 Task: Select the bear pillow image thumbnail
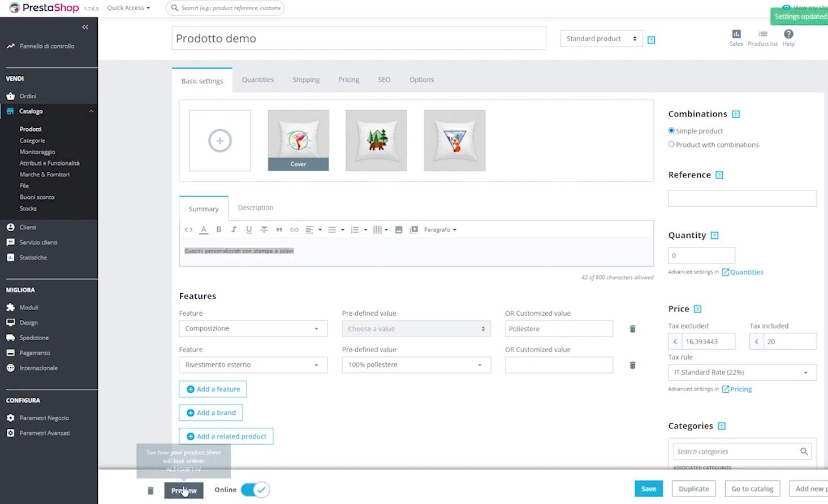(376, 141)
